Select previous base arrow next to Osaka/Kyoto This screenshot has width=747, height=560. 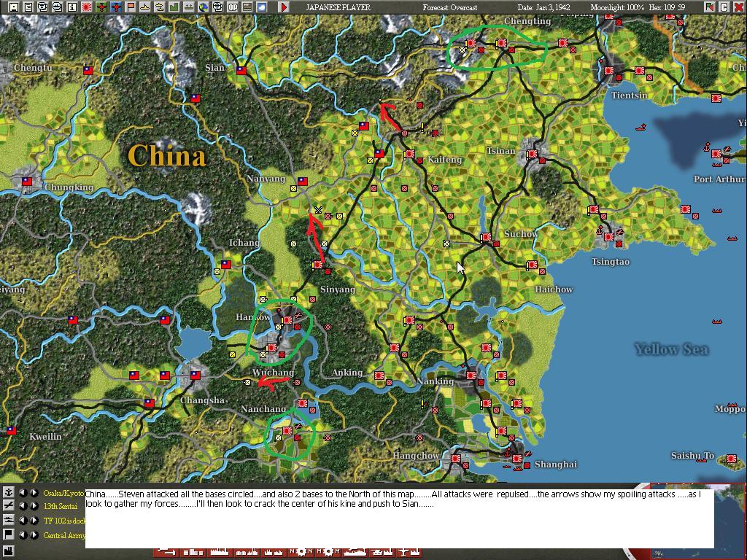[x=23, y=492]
